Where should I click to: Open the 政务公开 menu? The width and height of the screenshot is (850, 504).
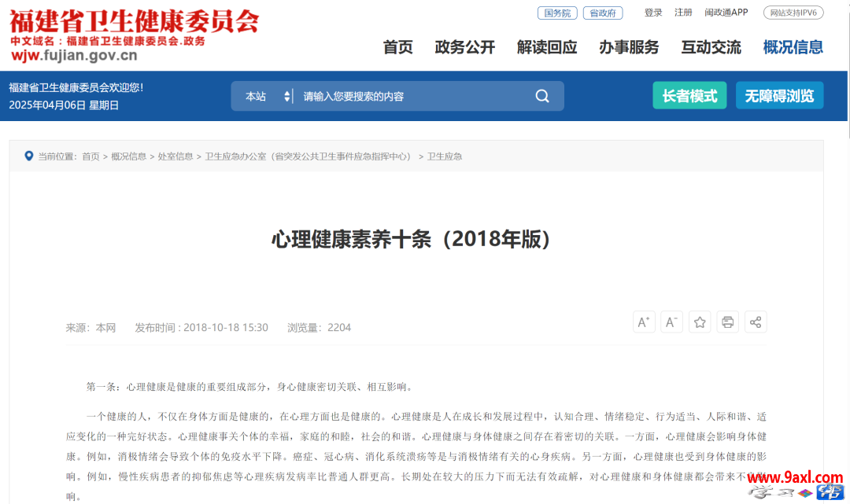[464, 47]
